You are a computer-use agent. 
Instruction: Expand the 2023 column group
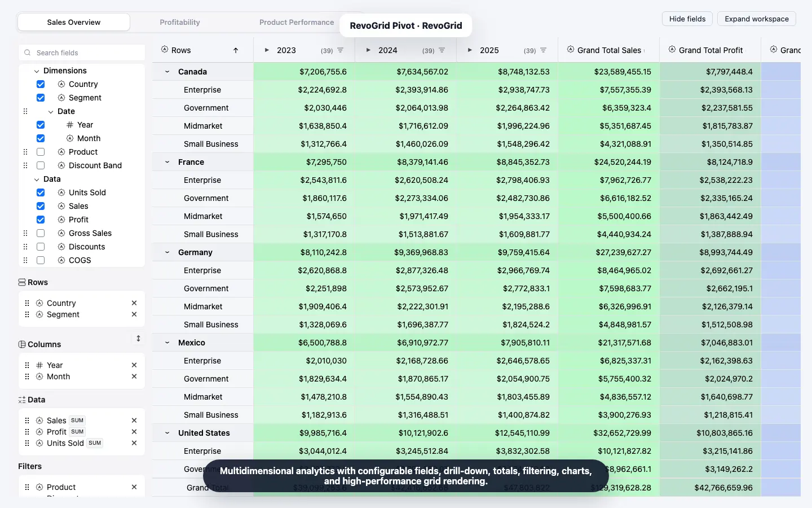pyautogui.click(x=267, y=50)
